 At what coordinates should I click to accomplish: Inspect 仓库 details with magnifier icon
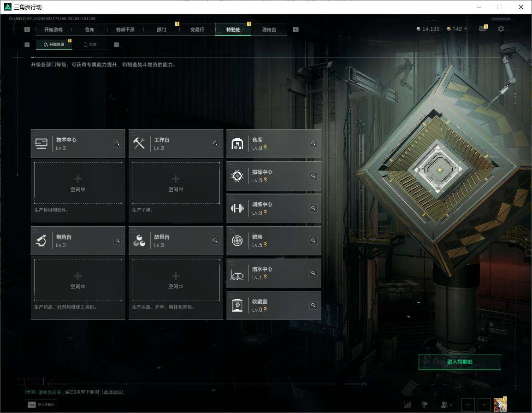[313, 144]
